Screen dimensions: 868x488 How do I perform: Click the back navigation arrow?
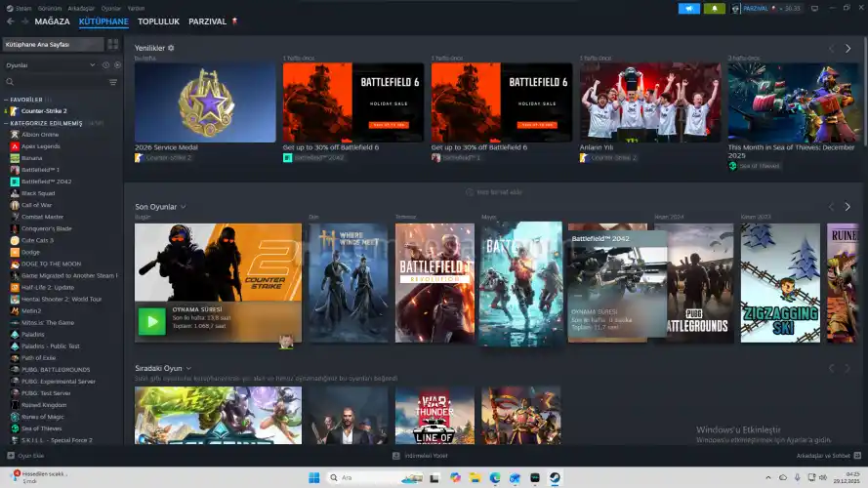(x=9, y=20)
